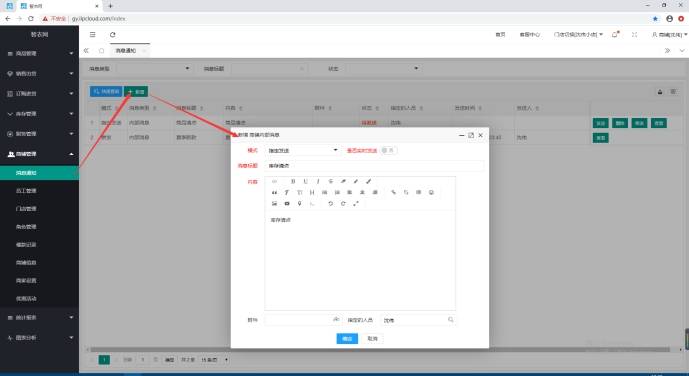Maximize the new message dialog

click(x=471, y=135)
